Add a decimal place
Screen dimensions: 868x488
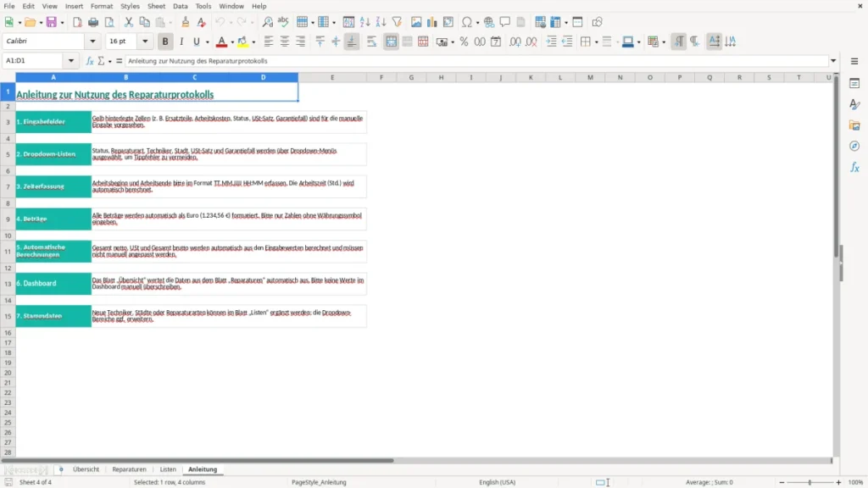pos(515,42)
